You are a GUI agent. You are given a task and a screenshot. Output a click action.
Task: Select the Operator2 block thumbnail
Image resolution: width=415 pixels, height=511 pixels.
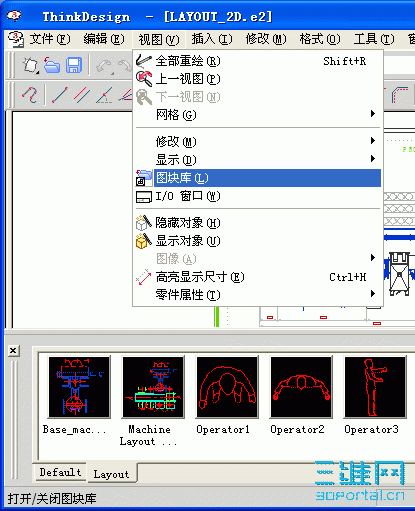(301, 387)
